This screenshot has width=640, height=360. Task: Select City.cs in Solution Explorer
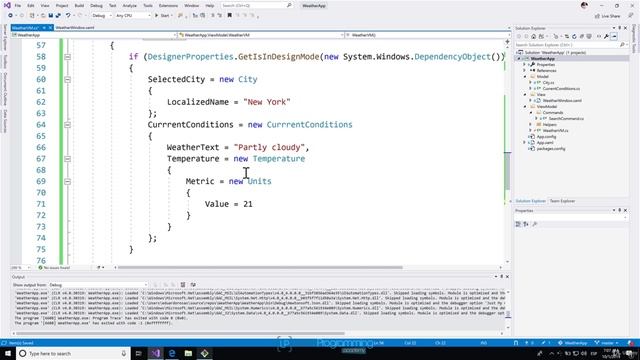(x=548, y=82)
